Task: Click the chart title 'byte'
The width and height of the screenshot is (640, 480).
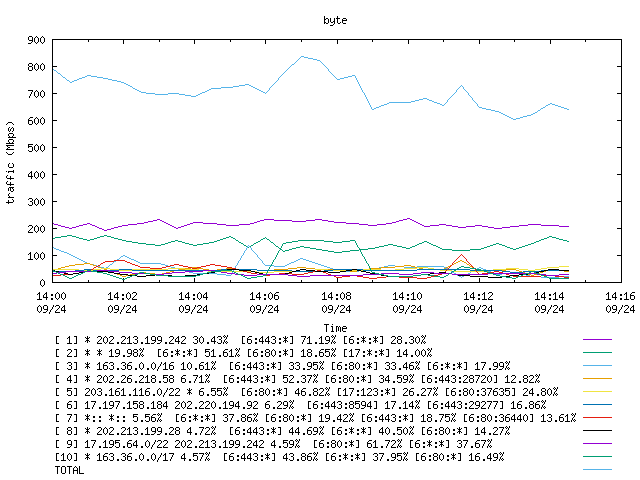Action: coord(335,20)
